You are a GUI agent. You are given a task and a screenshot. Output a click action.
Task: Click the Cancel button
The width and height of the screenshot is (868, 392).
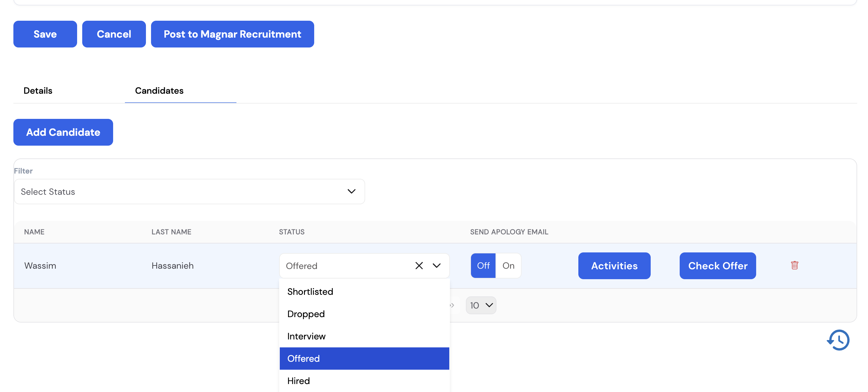(x=114, y=34)
